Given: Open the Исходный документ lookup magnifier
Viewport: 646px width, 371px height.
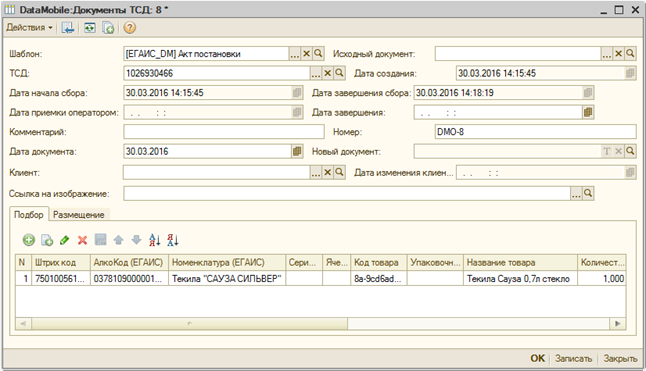Looking at the screenshot, I should click(630, 54).
